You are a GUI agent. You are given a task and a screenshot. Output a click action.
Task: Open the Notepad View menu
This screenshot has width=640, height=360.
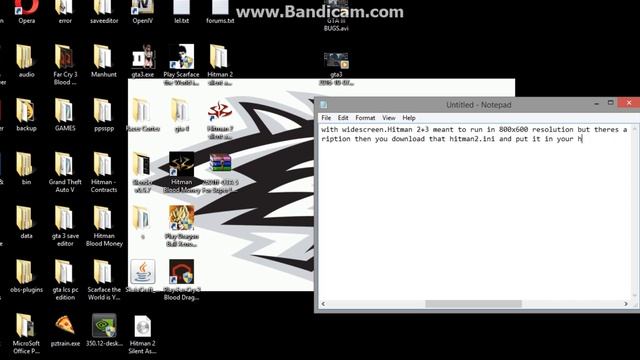coord(389,118)
